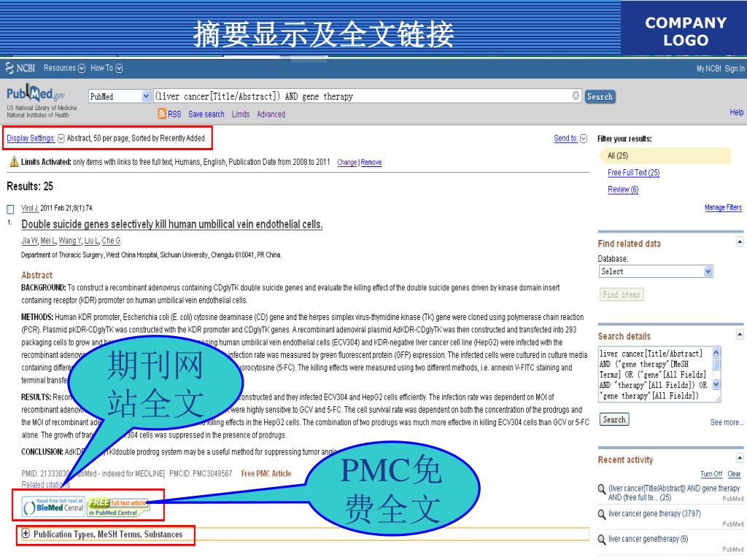Image resolution: width=747 pixels, height=560 pixels.
Task: Click the Free PMC Article link
Action: (x=266, y=473)
